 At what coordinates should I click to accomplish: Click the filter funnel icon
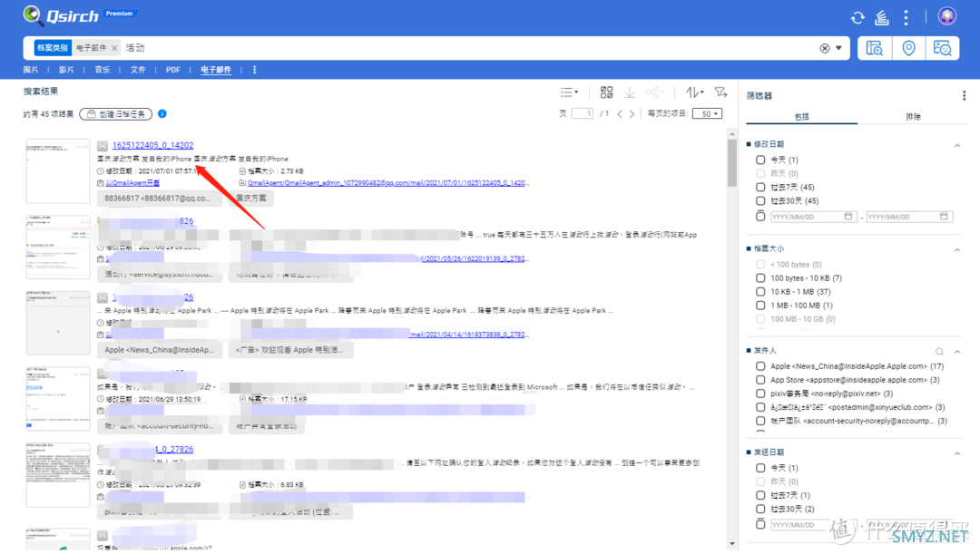click(720, 92)
